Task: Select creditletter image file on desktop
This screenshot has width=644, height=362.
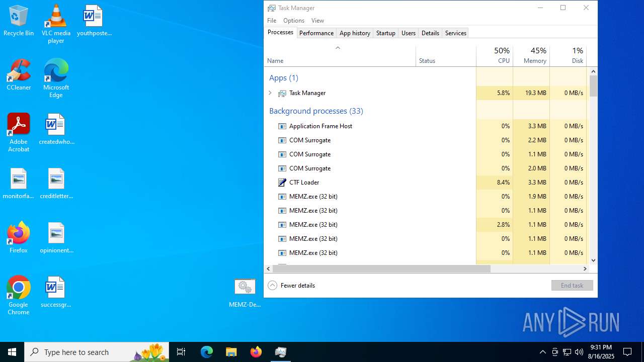Action: coord(56,184)
